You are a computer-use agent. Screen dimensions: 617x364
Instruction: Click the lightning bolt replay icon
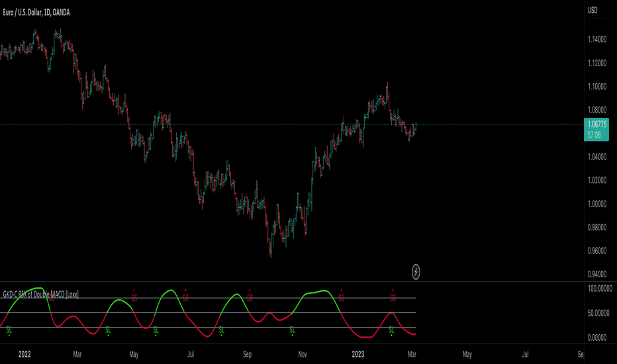pyautogui.click(x=416, y=271)
